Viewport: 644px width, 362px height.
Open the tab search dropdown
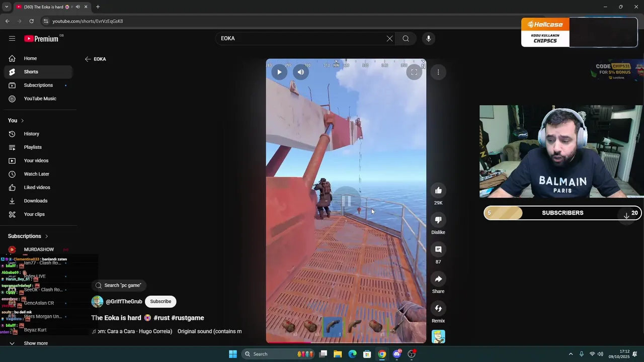(6, 7)
